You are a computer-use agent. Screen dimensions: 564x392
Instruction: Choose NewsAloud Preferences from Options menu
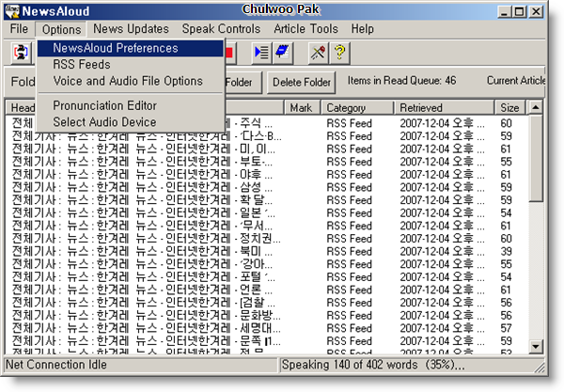click(x=131, y=48)
